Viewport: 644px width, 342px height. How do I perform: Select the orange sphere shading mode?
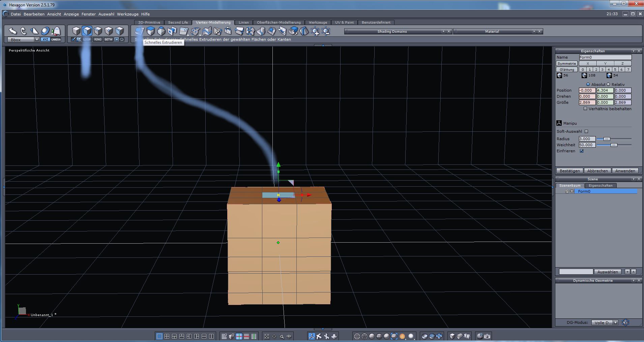402,336
